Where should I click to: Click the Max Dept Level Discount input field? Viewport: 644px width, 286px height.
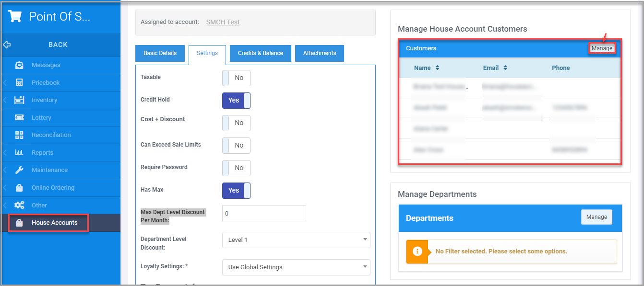(x=264, y=213)
